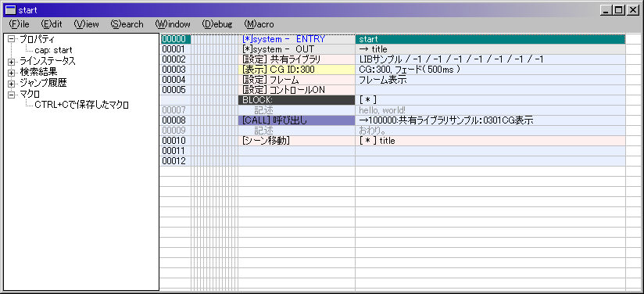
Task: Click the '→ title' value cell
Action: tap(490, 49)
